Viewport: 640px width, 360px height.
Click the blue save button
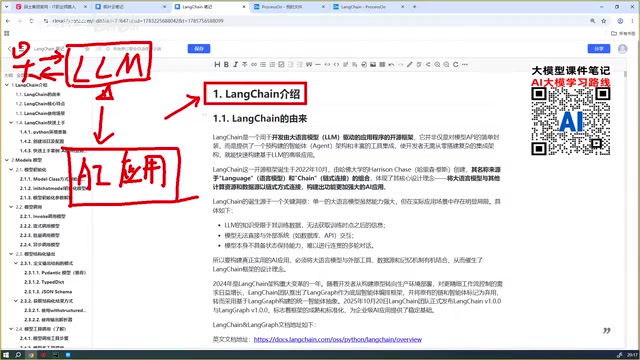coord(199,49)
